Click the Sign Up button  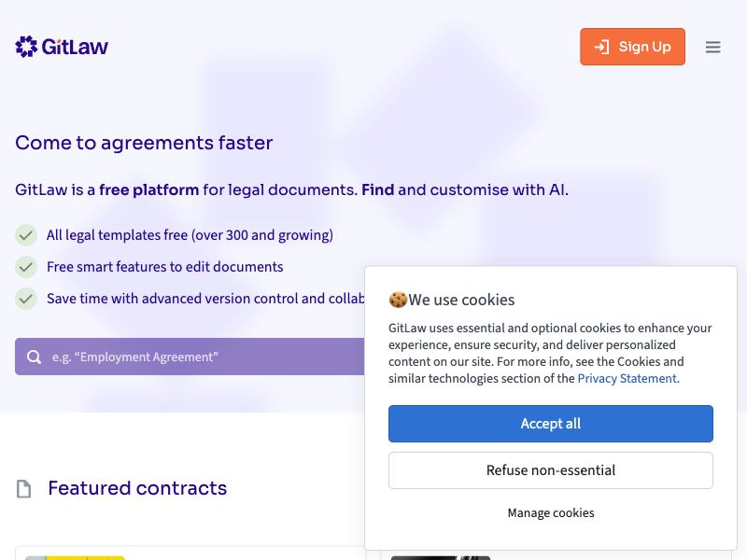[632, 47]
